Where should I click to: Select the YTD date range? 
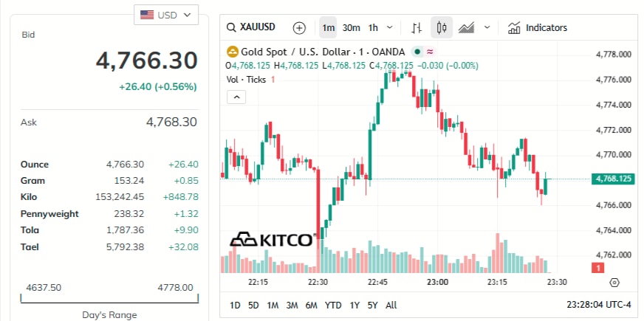333,305
